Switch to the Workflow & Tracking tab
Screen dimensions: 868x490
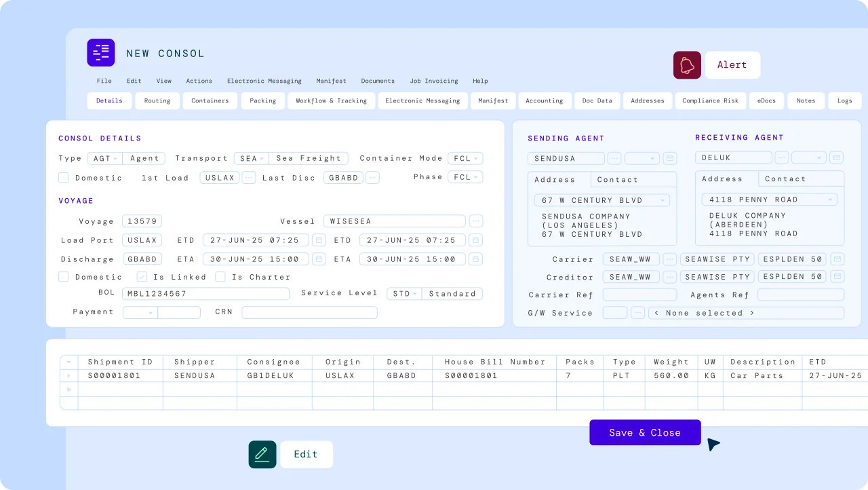tap(332, 100)
